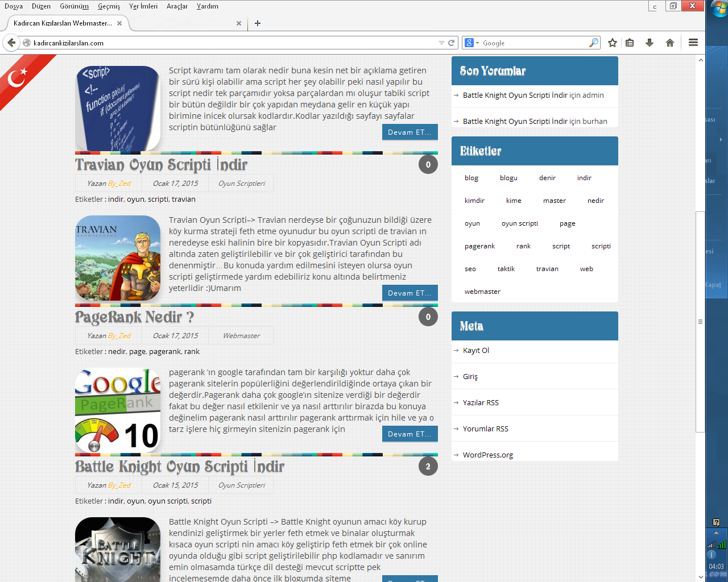
Task: Select the Kadircan Kızılarslan Webmaster tab
Action: (63, 23)
